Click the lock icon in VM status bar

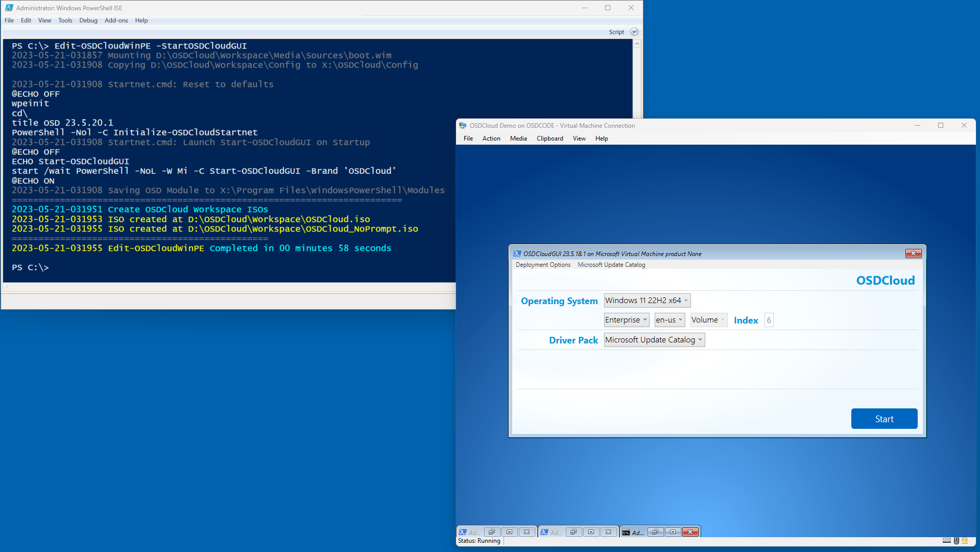(965, 540)
